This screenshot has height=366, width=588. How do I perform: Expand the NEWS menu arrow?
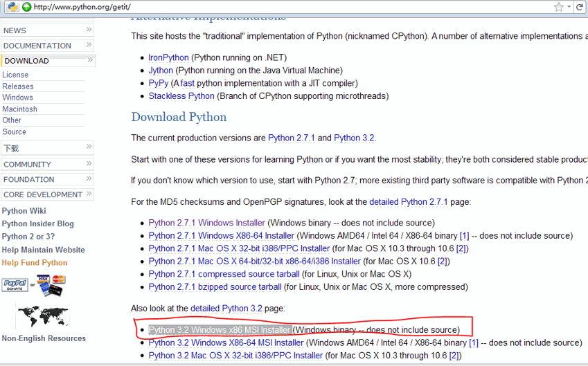click(x=89, y=30)
